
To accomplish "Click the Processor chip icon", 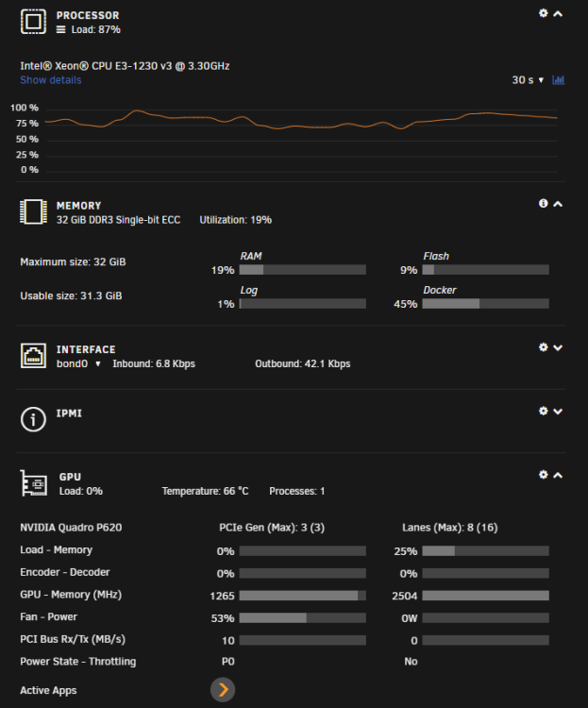I will point(33,21).
